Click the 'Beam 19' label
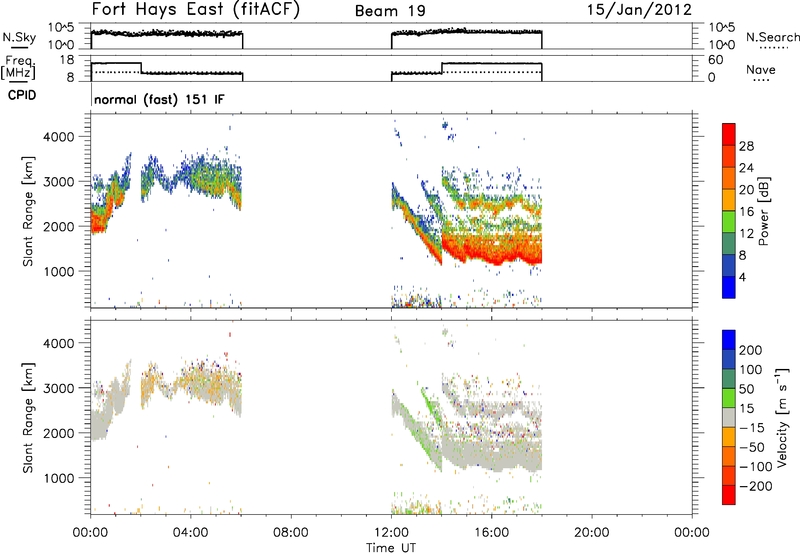The height and width of the screenshot is (554, 800). pos(390,11)
